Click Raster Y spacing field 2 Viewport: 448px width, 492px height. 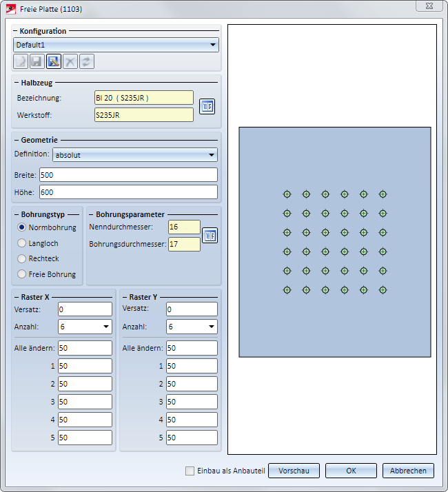[192, 384]
